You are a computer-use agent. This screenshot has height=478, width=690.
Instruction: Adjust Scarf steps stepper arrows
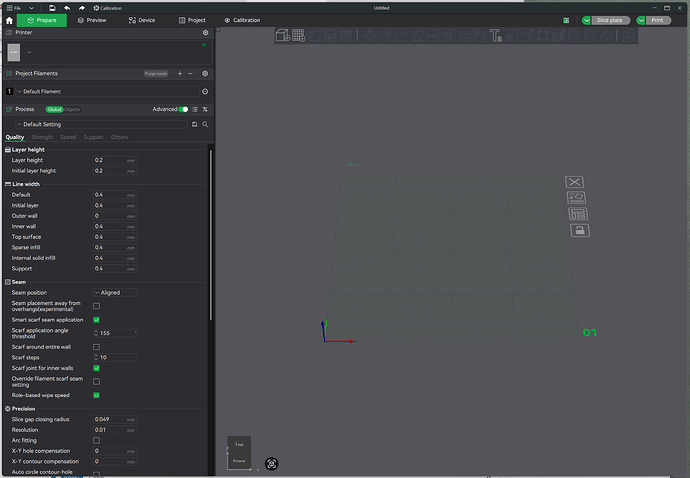(x=96, y=357)
